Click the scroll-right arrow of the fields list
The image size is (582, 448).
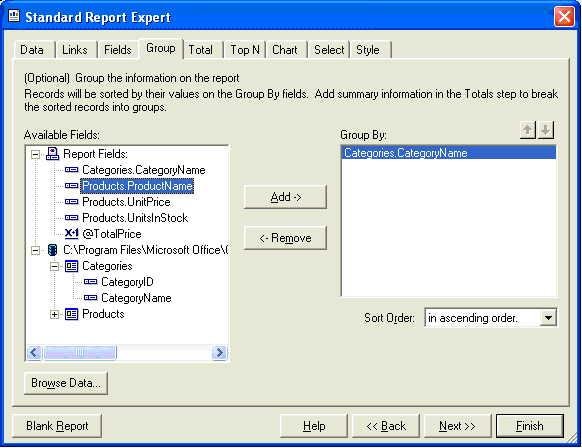[219, 352]
